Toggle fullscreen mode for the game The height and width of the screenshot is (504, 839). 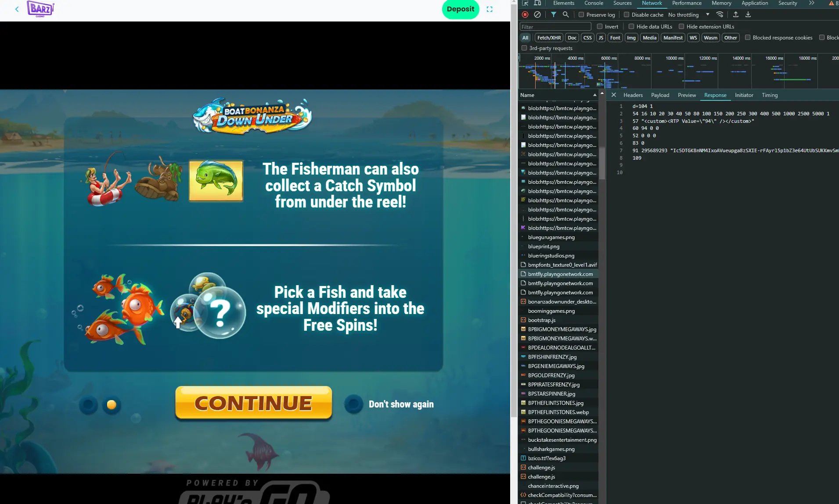pyautogui.click(x=490, y=9)
